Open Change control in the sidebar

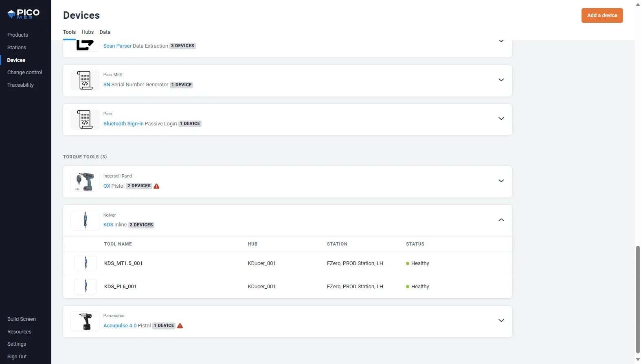tap(24, 72)
